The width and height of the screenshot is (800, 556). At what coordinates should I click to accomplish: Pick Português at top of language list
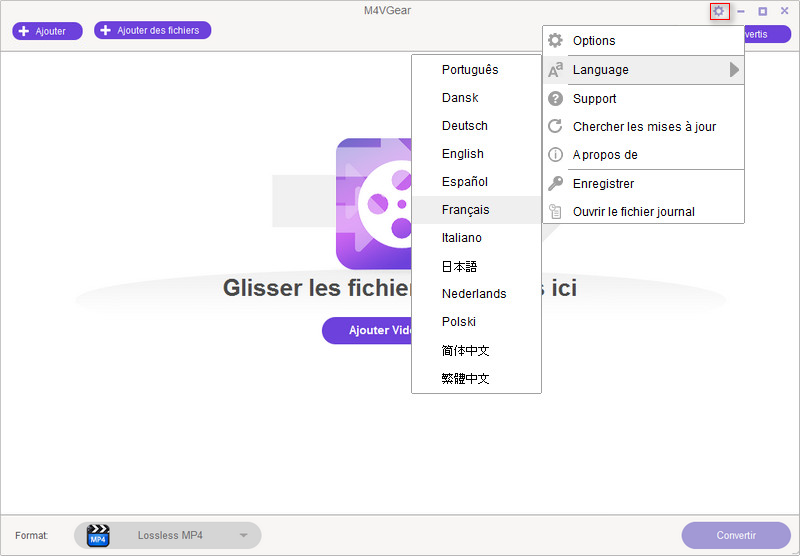point(469,70)
